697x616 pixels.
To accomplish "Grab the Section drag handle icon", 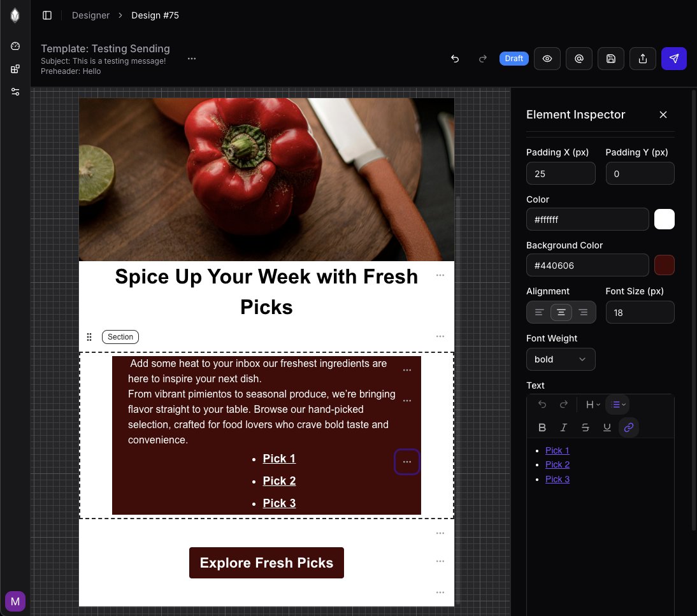I will (x=89, y=337).
